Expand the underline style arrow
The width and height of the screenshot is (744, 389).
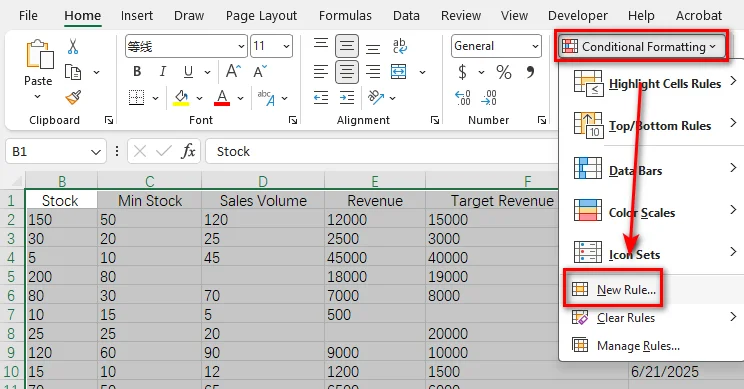(207, 73)
